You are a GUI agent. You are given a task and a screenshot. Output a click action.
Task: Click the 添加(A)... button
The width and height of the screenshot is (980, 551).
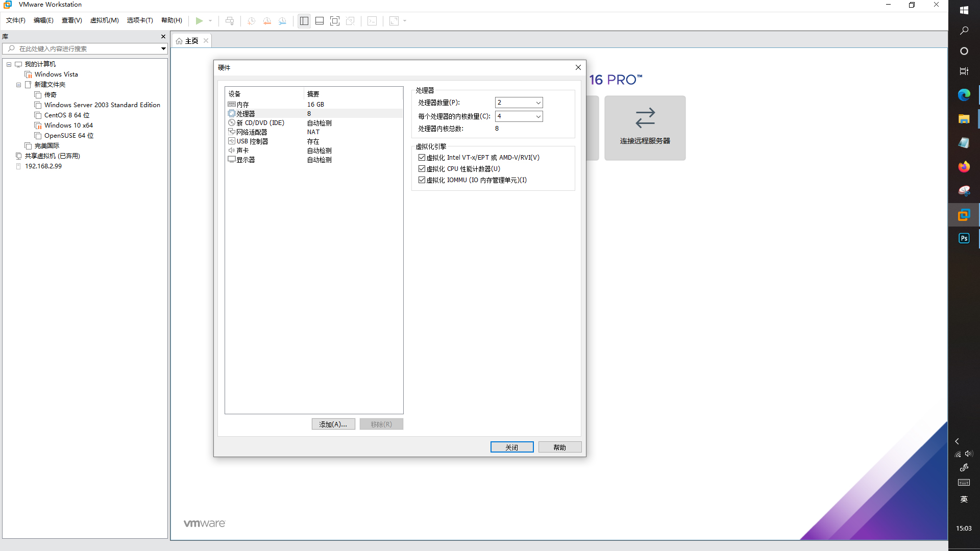pyautogui.click(x=333, y=424)
